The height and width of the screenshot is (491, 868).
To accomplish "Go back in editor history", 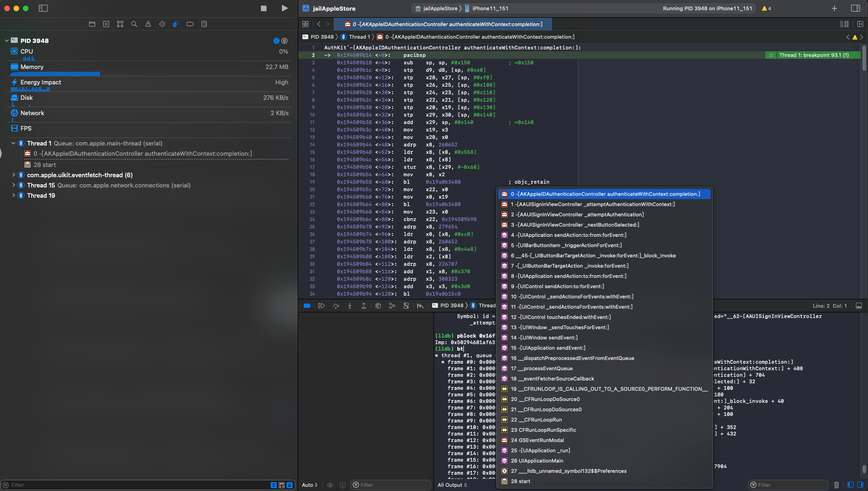I will point(319,24).
